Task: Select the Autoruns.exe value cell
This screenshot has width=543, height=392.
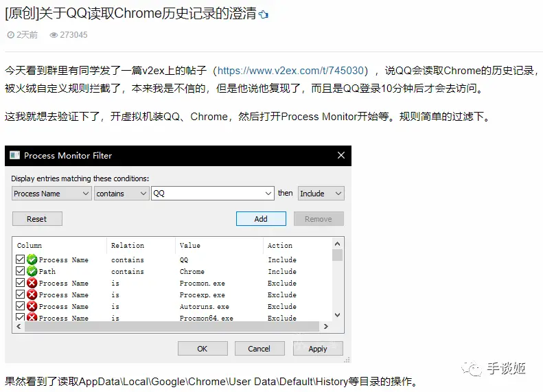Action: click(x=205, y=307)
